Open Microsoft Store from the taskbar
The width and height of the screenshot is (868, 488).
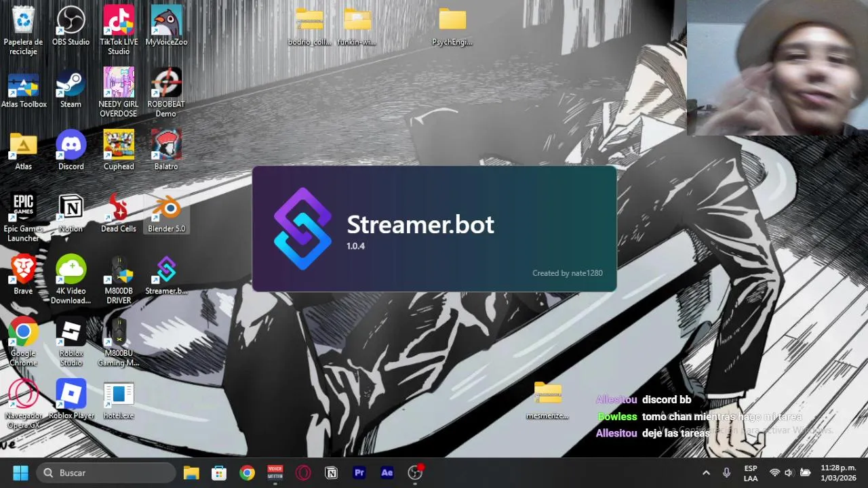pyautogui.click(x=219, y=472)
